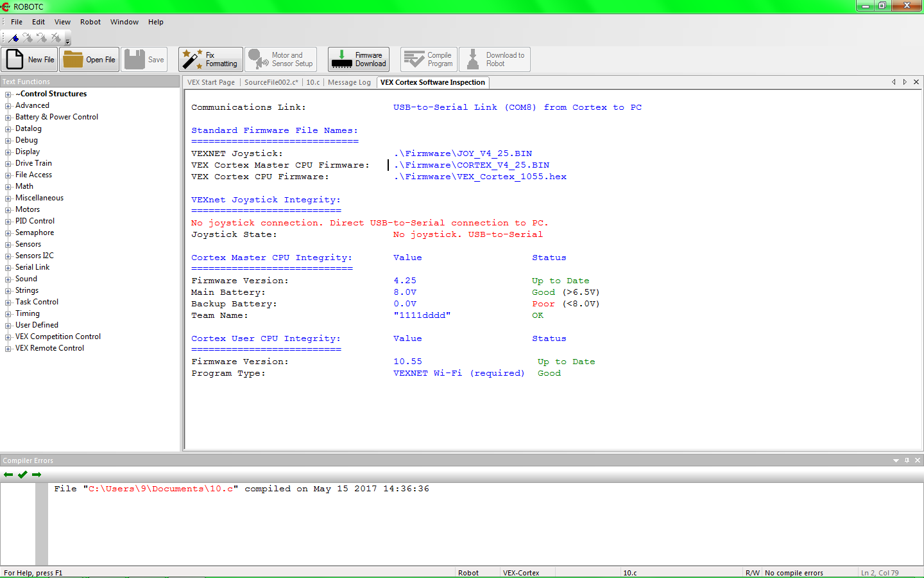Open Motor and Sensor Setup

click(x=281, y=60)
